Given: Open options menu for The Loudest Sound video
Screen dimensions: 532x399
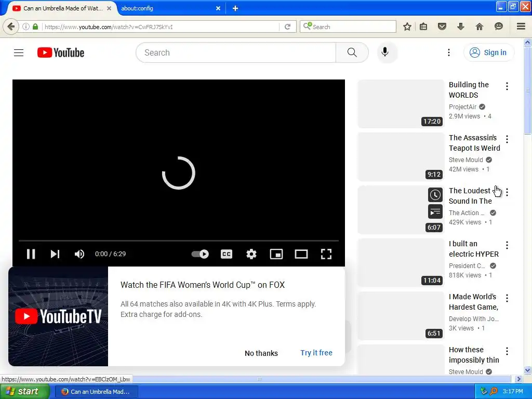Looking at the screenshot, I should coord(507,192).
